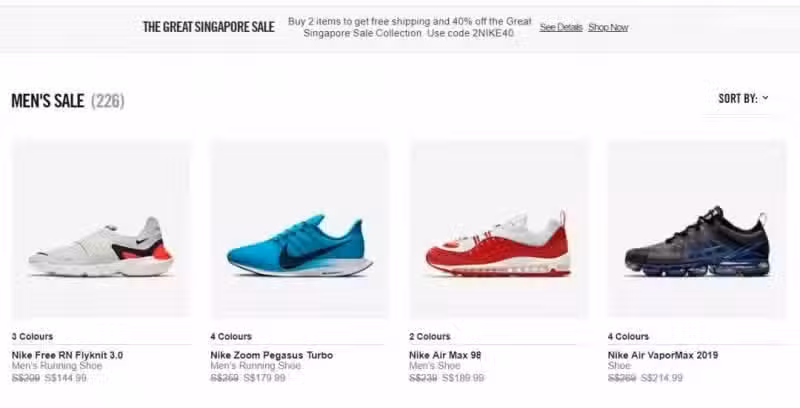Open the Nike Free RN Flyknit 3.0 shoe image
Image resolution: width=800 pixels, height=408 pixels.
click(x=101, y=230)
